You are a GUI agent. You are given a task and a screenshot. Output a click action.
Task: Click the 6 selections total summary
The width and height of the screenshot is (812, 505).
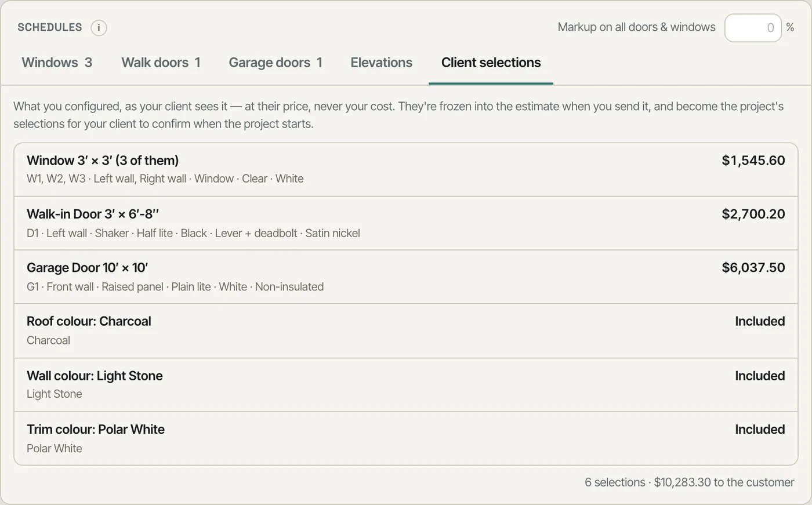pos(690,482)
